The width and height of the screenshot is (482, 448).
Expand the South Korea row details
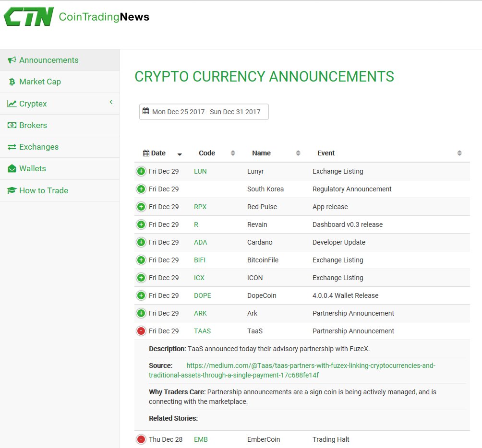coord(141,189)
